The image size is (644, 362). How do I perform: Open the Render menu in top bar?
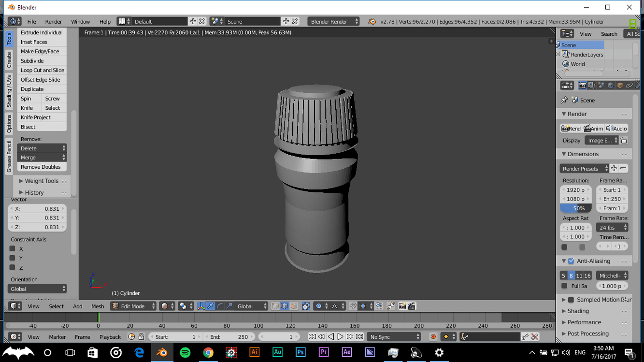[53, 22]
